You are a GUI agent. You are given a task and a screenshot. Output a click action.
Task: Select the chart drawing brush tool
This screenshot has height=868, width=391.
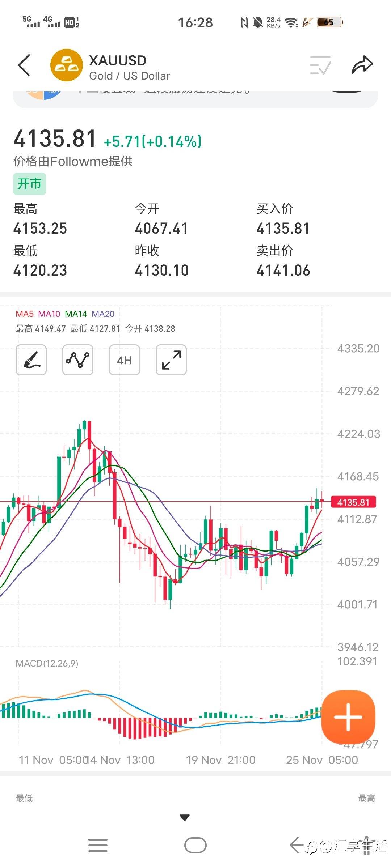31,360
